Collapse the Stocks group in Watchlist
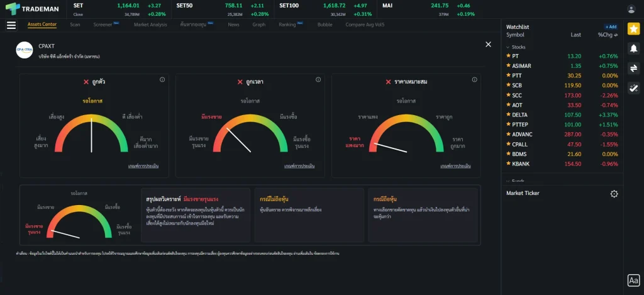Image resolution: width=644 pixels, height=295 pixels. point(508,47)
